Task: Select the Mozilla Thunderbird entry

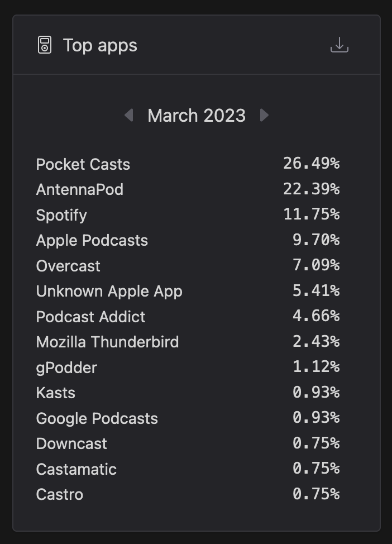Action: click(188, 342)
